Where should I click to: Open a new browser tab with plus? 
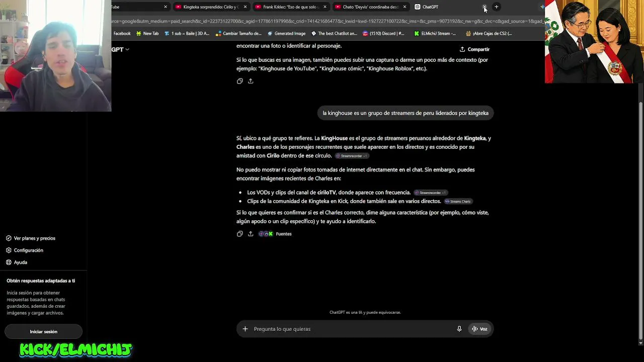pyautogui.click(x=496, y=7)
